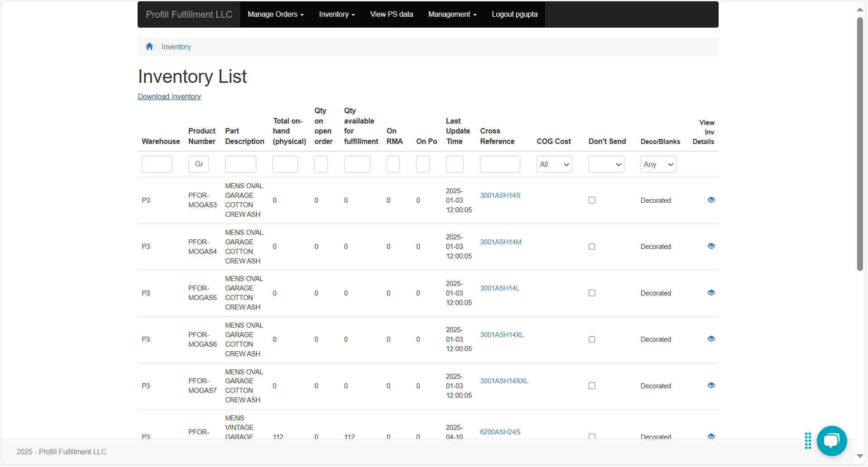Open cross reference 3001ASH14XL
Image resolution: width=868 pixels, height=467 pixels.
502,335
